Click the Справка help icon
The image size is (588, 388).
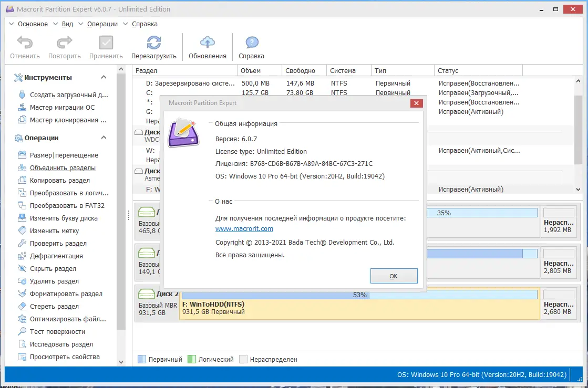point(251,44)
